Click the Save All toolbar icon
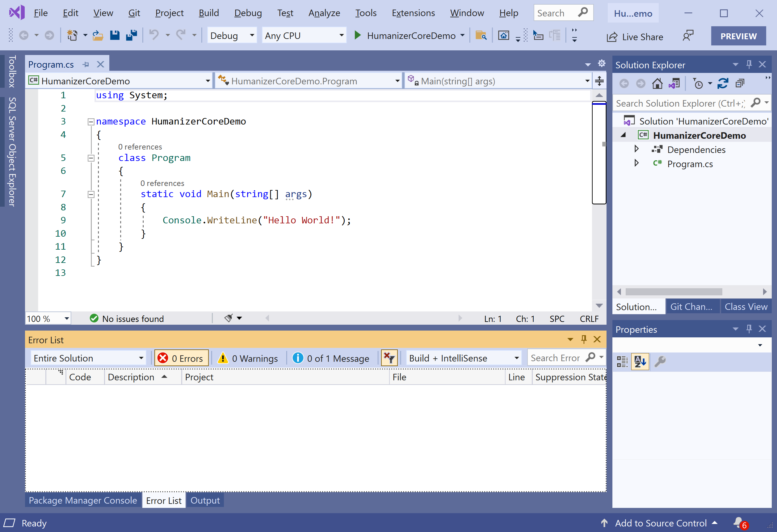This screenshot has height=532, width=777. coord(131,36)
